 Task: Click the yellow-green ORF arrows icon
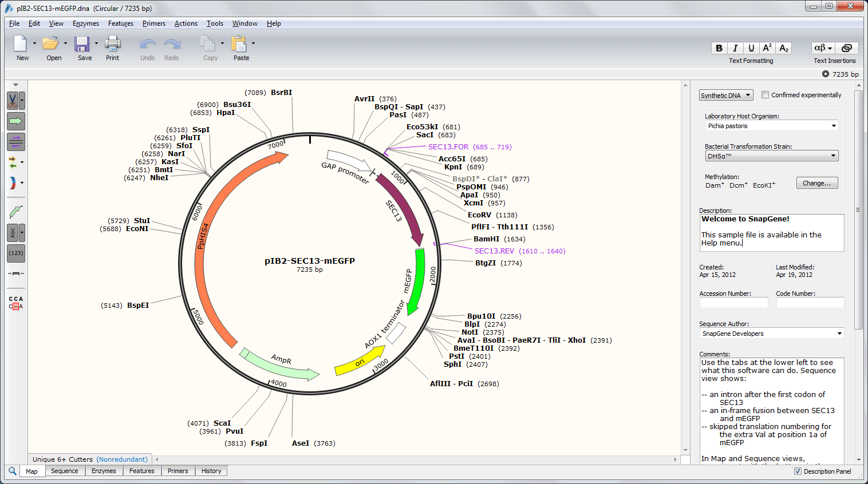(x=13, y=162)
